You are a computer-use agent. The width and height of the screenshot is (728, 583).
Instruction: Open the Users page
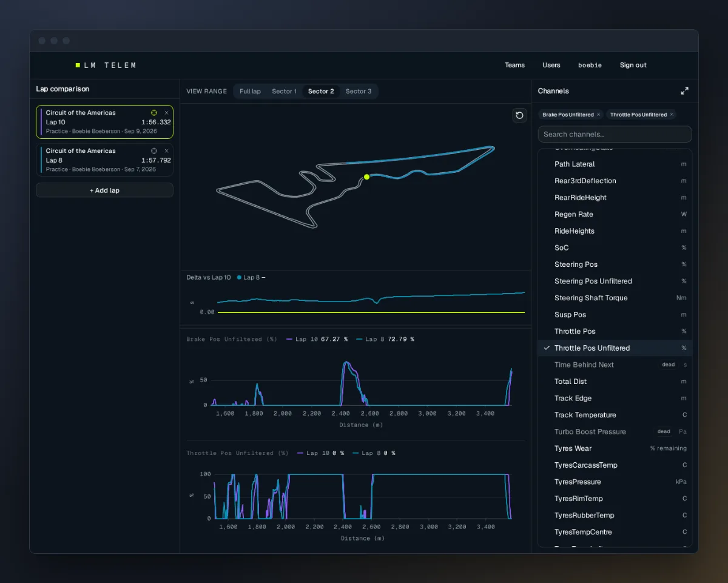click(x=551, y=65)
